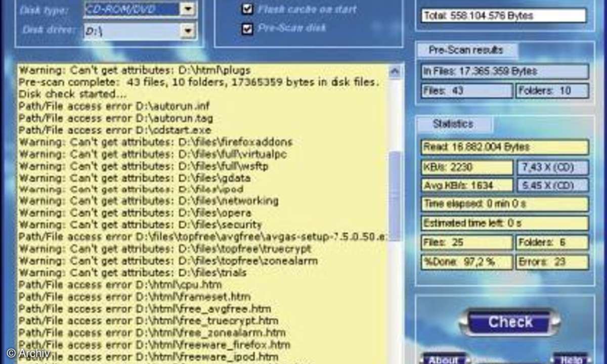The width and height of the screenshot is (607, 364).
Task: Click the log scrollbar up arrow
Action: (x=396, y=71)
